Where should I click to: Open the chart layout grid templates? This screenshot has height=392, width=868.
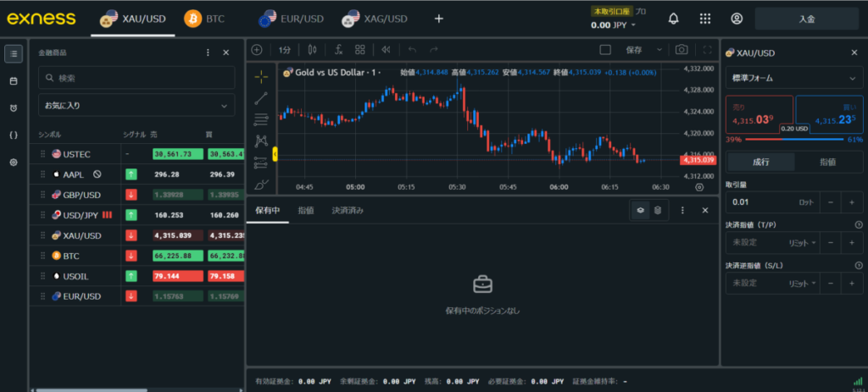360,50
